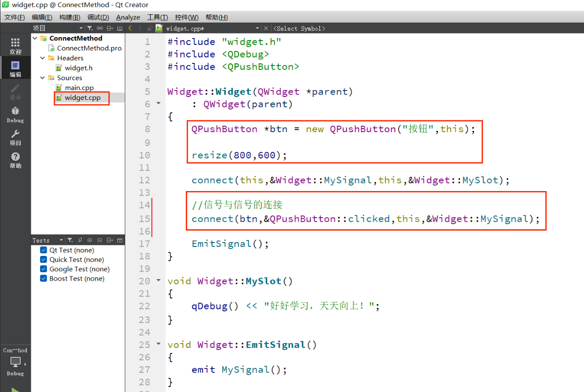Viewport: 584px width, 392px height.
Task: Open the 构建(B) menu
Action: [70, 17]
